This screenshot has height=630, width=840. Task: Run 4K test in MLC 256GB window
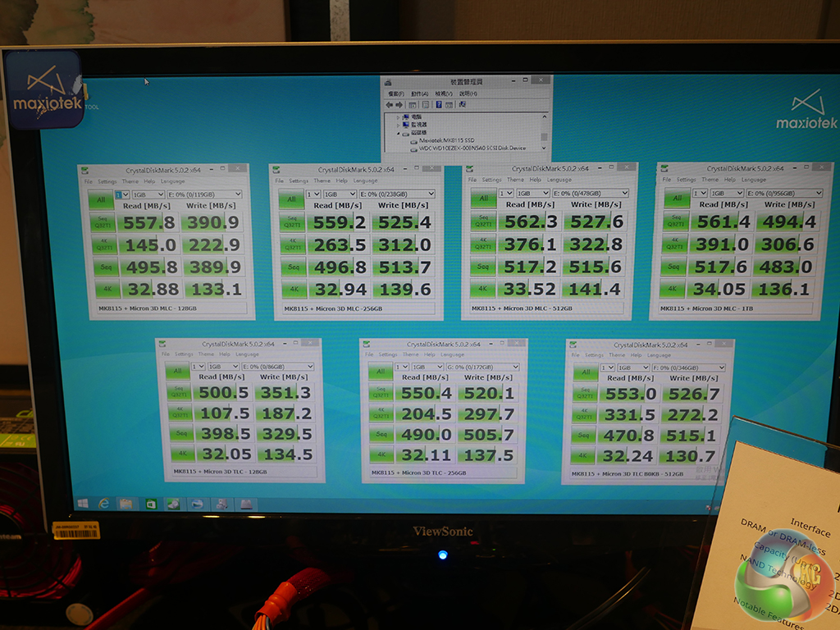point(294,290)
